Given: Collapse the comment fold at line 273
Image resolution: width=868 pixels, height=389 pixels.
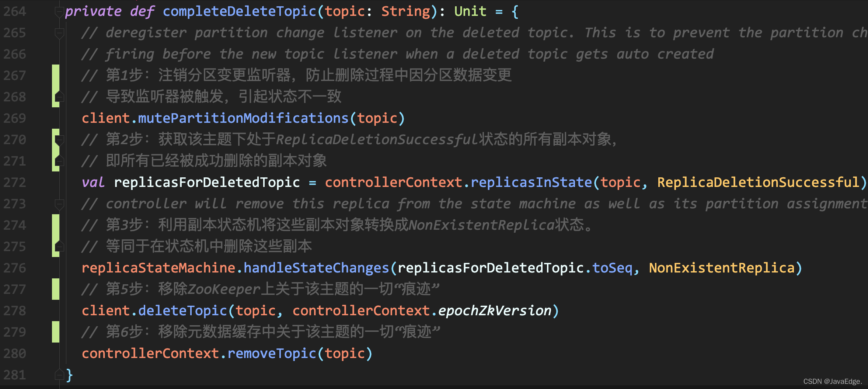Looking at the screenshot, I should click(59, 204).
